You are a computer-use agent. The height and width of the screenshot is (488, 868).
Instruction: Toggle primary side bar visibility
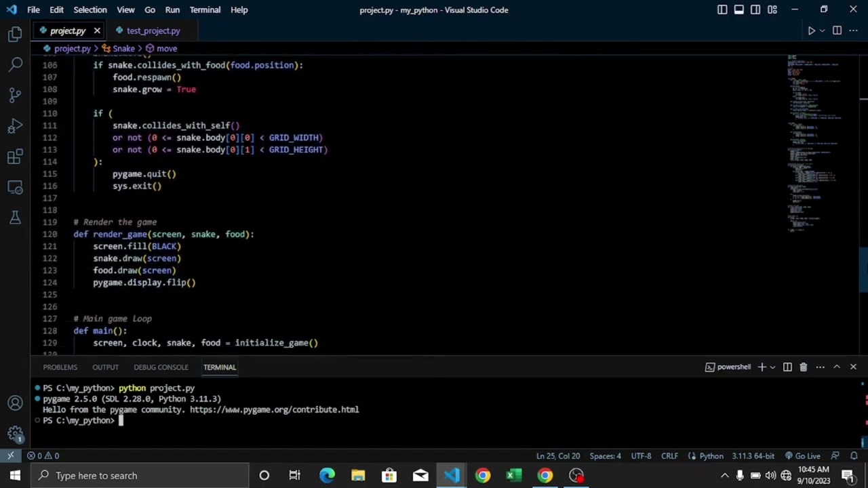pos(722,9)
